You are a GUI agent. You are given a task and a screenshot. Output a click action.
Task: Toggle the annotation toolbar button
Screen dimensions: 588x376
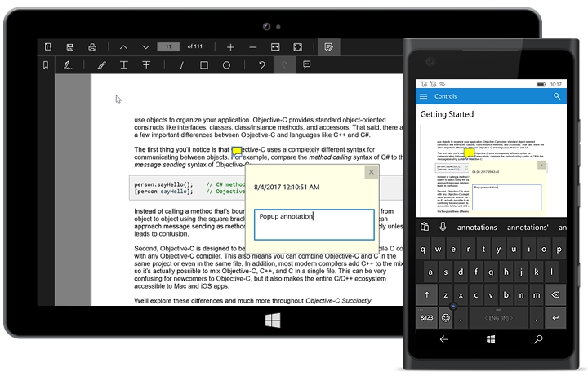328,46
